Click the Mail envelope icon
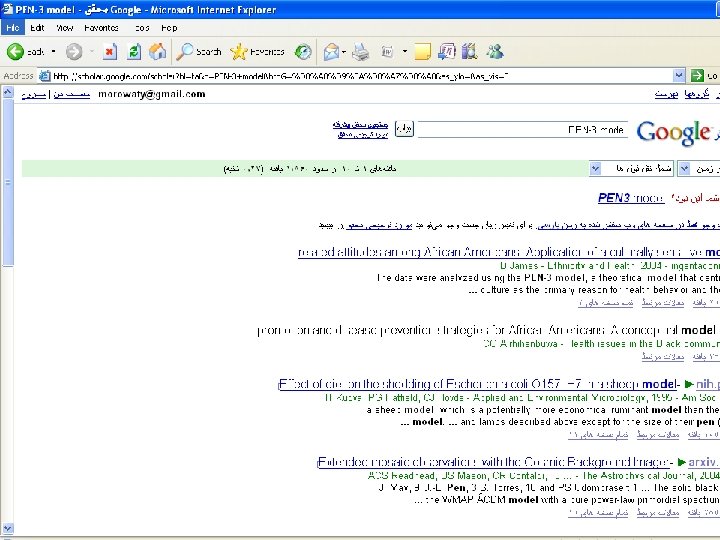The height and width of the screenshot is (540, 720). click(331, 51)
